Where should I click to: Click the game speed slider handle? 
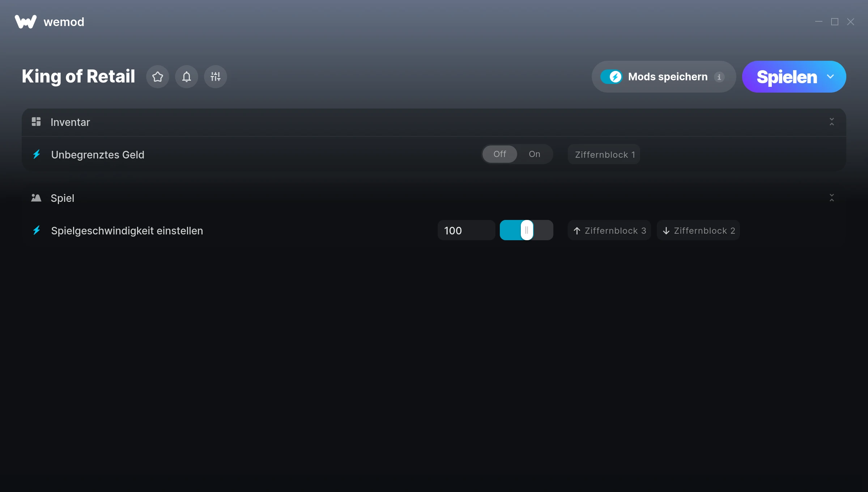click(527, 230)
